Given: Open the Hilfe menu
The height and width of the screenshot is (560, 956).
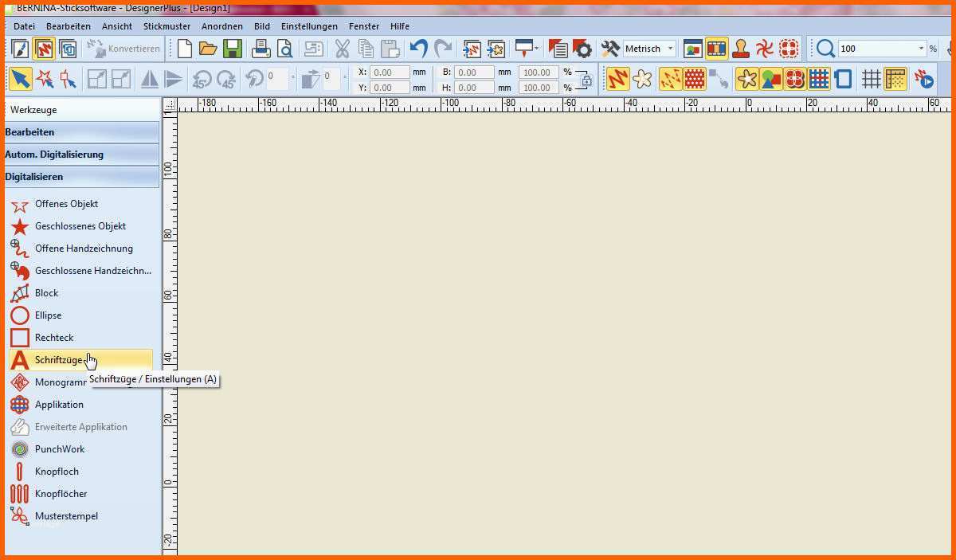Looking at the screenshot, I should [x=400, y=26].
